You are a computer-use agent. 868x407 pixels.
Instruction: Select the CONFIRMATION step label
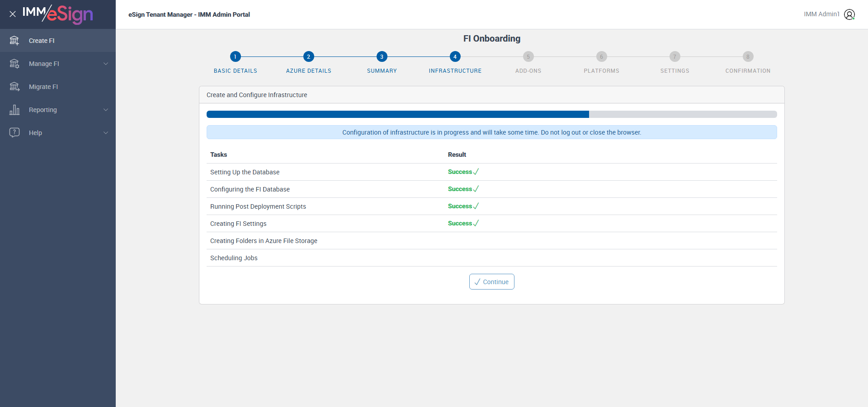pos(748,71)
